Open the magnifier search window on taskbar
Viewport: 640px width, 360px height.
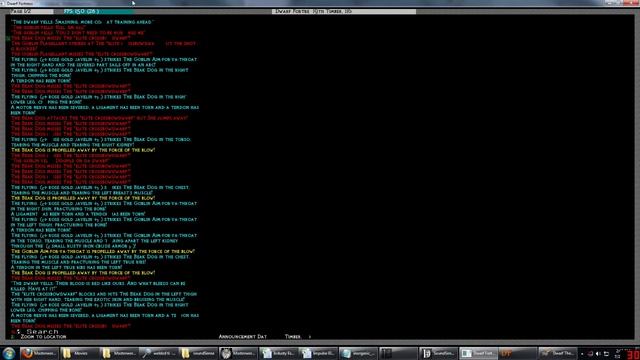click(x=158, y=353)
